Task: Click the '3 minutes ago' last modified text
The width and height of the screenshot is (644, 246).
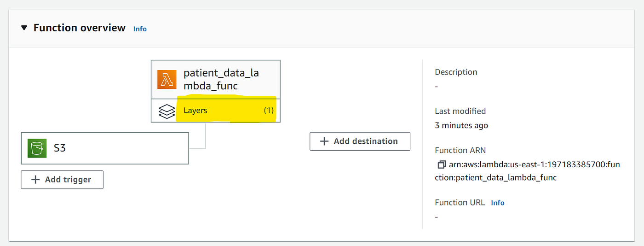Action: 461,125
